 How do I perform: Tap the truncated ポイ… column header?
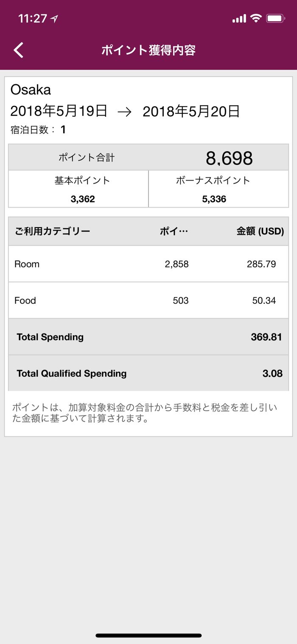(174, 232)
